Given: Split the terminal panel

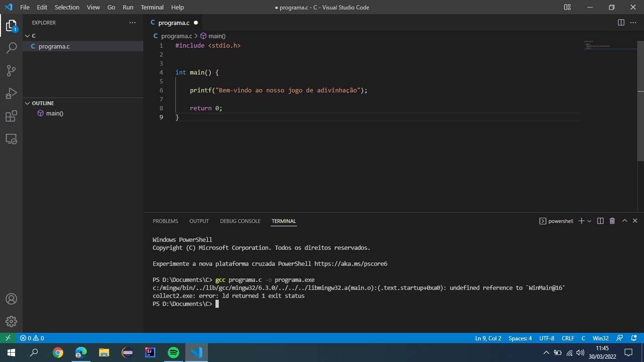Looking at the screenshot, I should [600, 221].
